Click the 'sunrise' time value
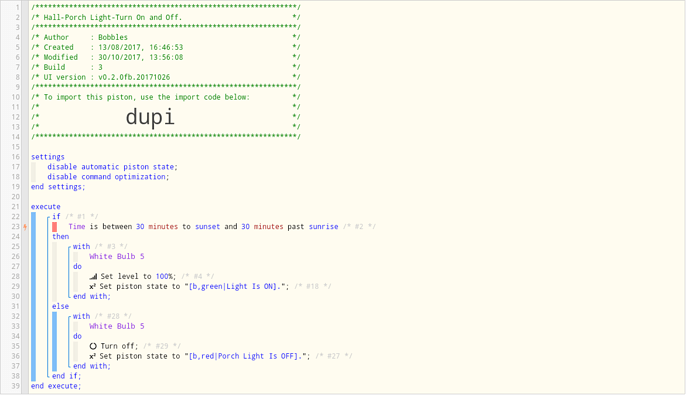 (323, 227)
